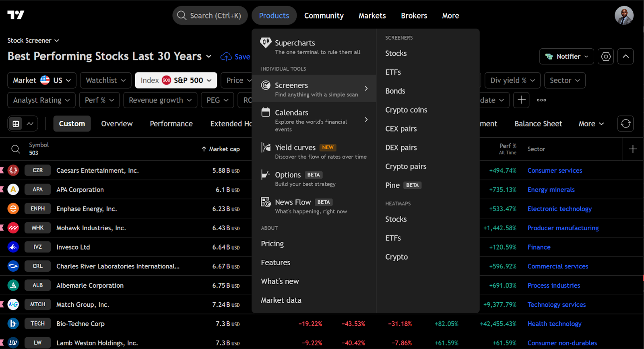The image size is (644, 349).
Task: Open the Analyst Rating filter dropdown
Action: point(41,100)
